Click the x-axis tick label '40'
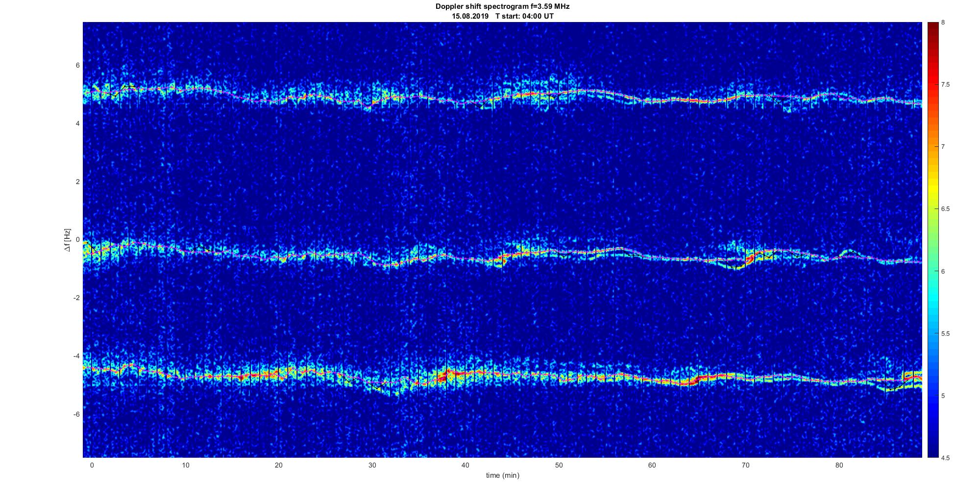The image size is (980, 491). (465, 465)
